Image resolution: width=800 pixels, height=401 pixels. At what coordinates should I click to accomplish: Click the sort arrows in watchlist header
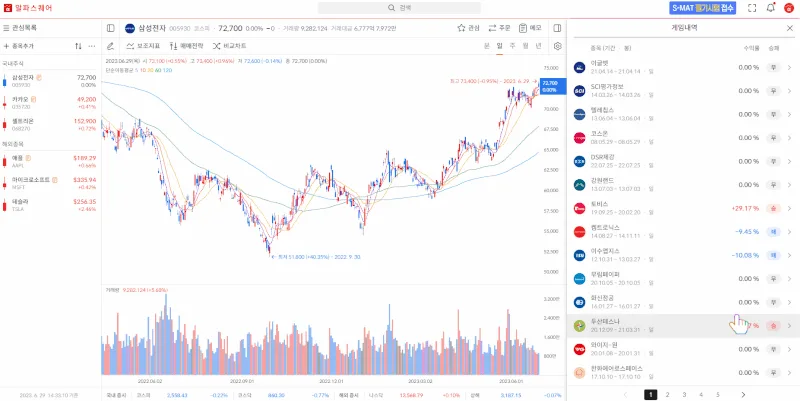pyautogui.click(x=78, y=46)
